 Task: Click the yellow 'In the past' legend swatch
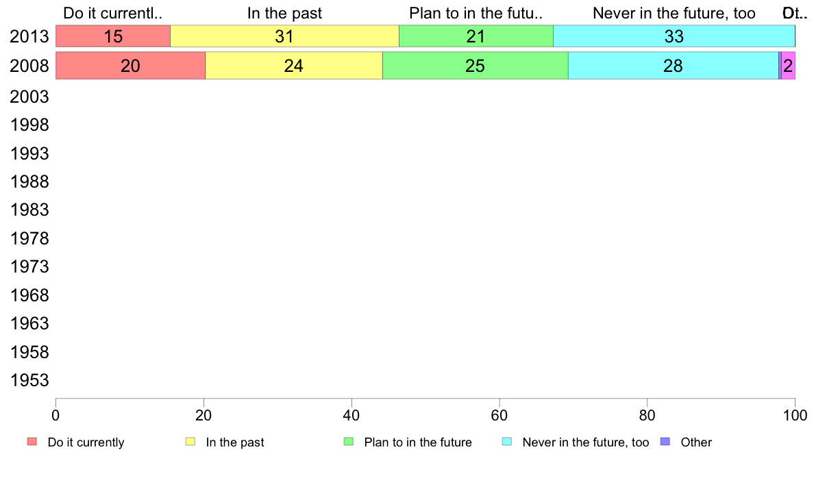point(190,442)
